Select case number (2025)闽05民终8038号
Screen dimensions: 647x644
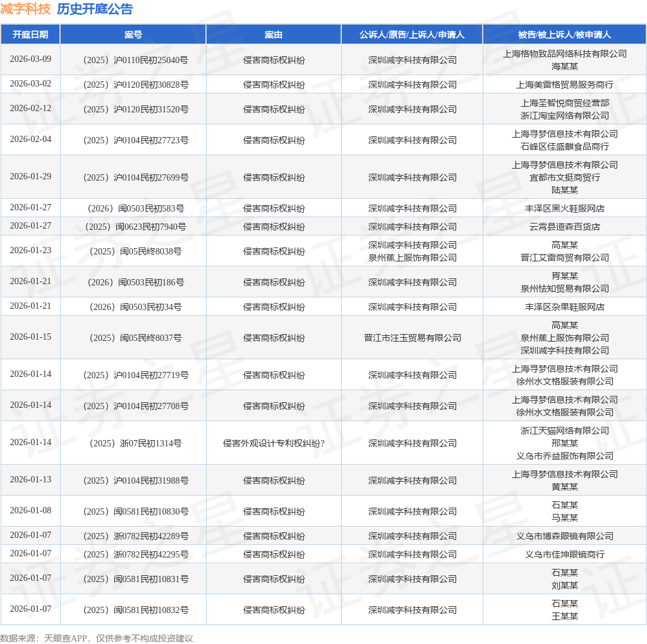pyautogui.click(x=136, y=251)
